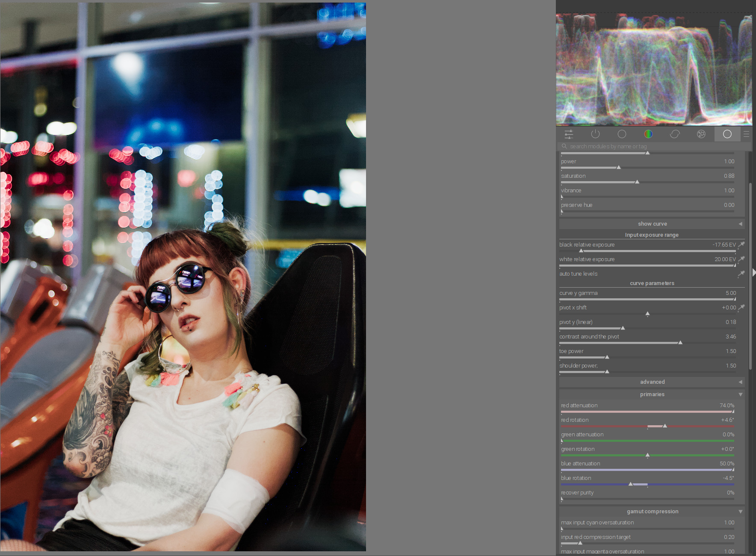Click the auto tune levels picker
Viewport: 756px width, 556px height.
(741, 274)
